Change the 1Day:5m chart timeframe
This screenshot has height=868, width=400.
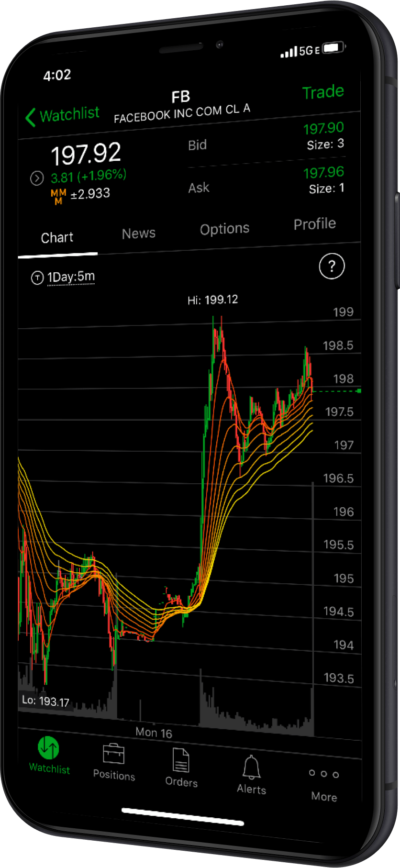click(71, 277)
